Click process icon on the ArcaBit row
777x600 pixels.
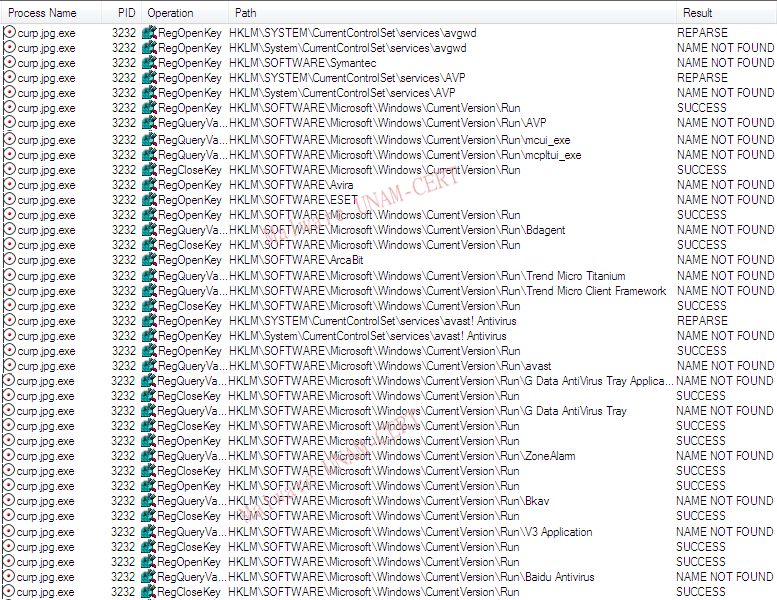(x=9, y=260)
